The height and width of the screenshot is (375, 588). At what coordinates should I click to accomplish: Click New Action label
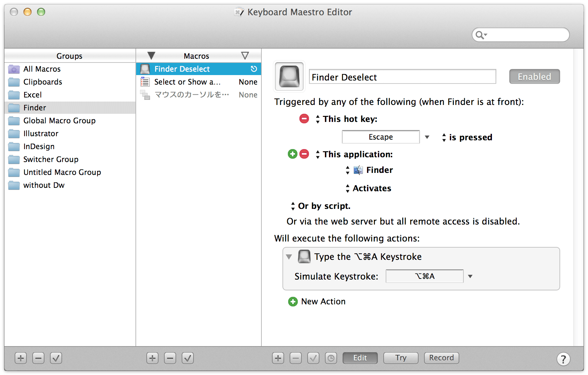click(323, 301)
